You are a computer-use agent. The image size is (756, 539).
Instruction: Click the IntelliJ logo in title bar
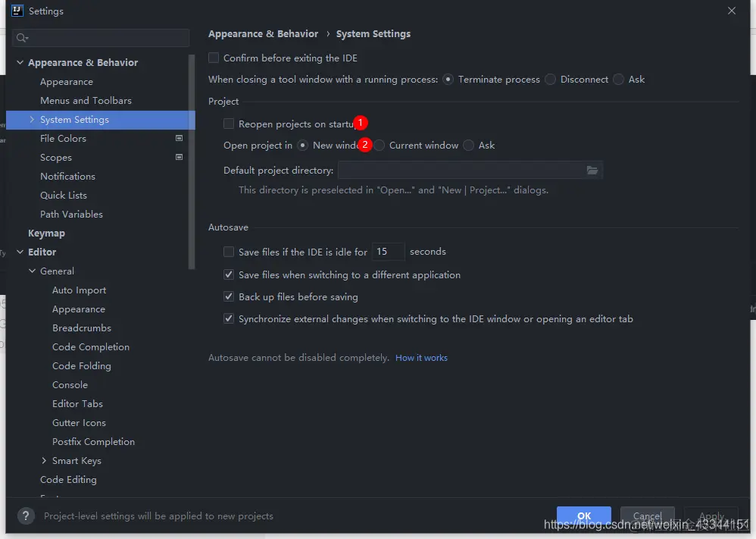tap(17, 11)
